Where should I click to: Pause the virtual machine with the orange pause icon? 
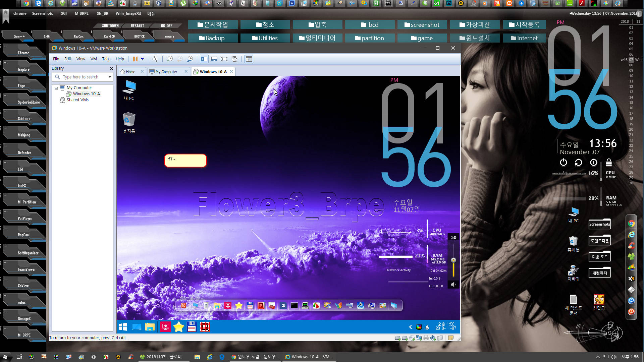[x=135, y=59]
